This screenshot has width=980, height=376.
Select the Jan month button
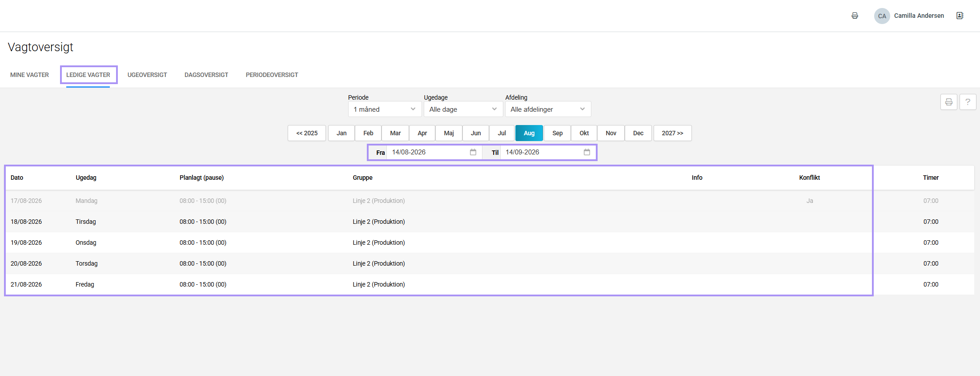tap(341, 133)
